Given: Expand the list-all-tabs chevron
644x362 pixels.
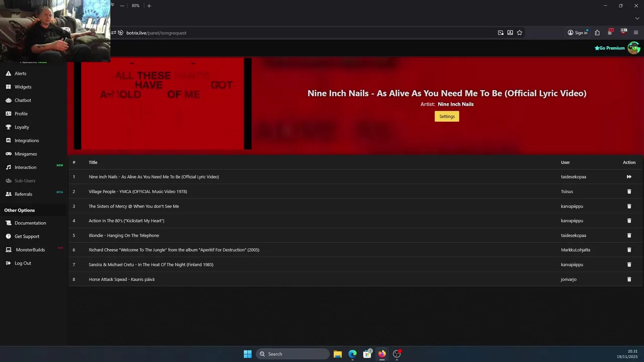Looking at the screenshot, I should point(637,19).
